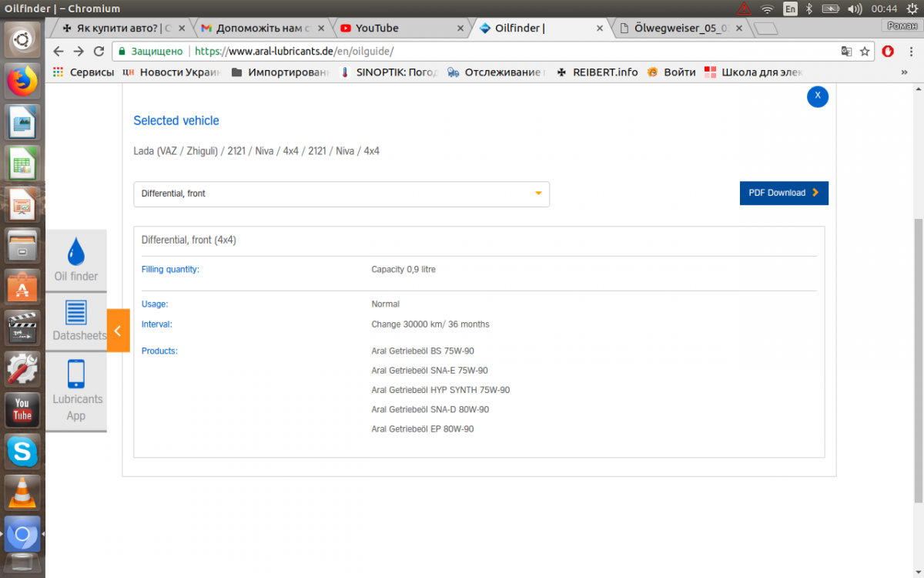Expand the 'Differential, front' component dropdown
Image resolution: width=924 pixels, height=578 pixels.
click(x=342, y=193)
